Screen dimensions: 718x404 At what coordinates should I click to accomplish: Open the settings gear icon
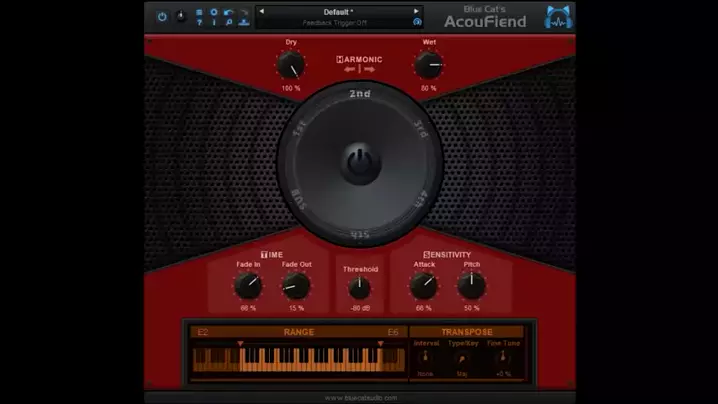[213, 12]
